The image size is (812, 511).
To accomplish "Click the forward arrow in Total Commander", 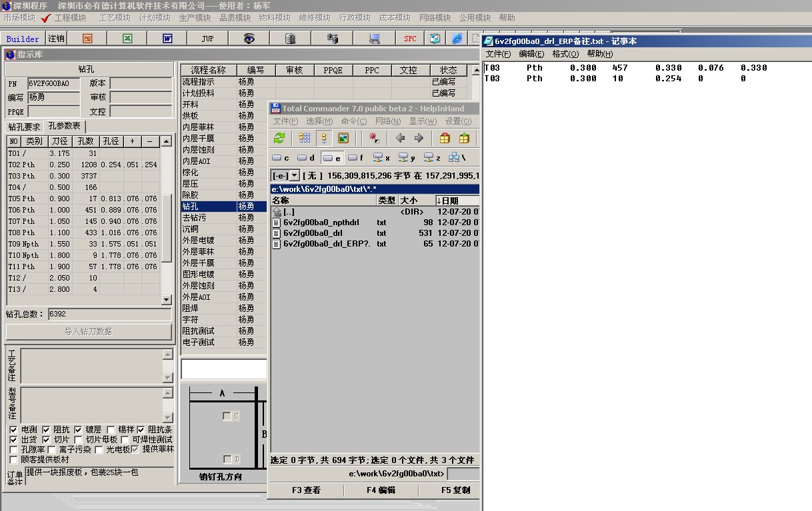I will (x=419, y=138).
